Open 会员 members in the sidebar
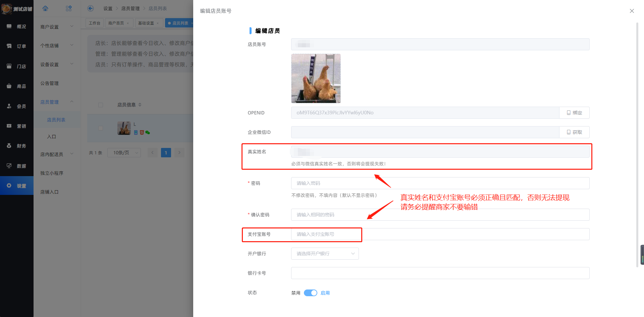The width and height of the screenshot is (644, 317). [x=17, y=106]
